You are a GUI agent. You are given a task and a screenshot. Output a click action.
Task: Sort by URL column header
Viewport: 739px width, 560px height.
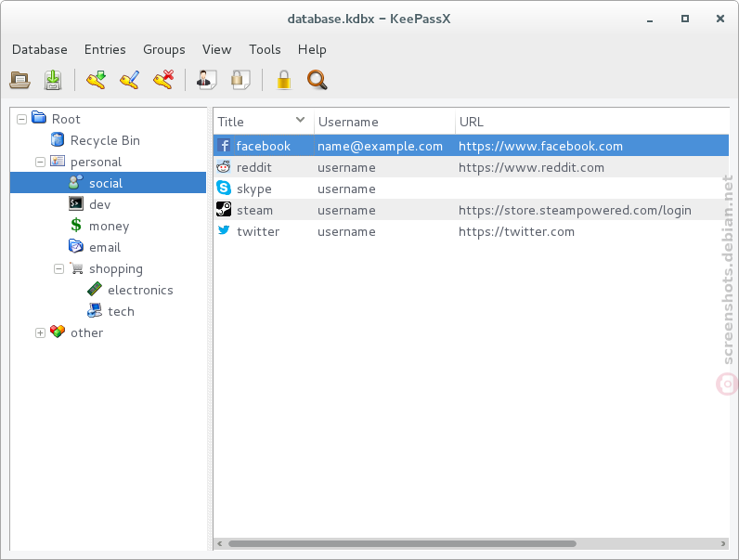tap(592, 122)
